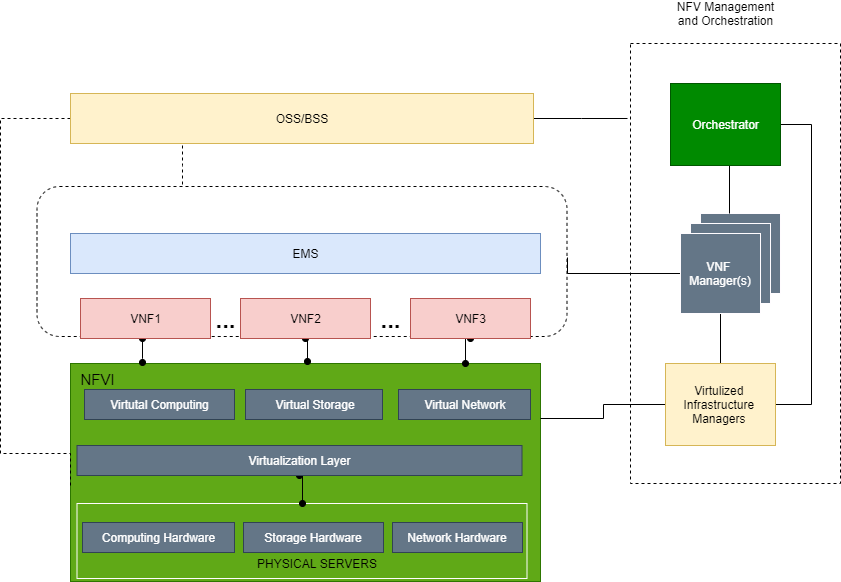Click the VNF1 block

coord(145,319)
